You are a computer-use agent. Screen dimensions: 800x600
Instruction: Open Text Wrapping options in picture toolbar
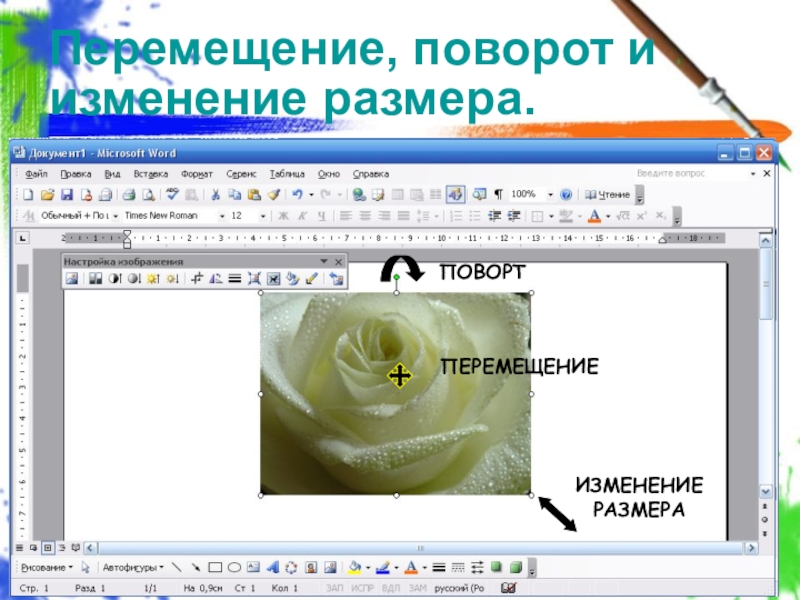(x=273, y=279)
